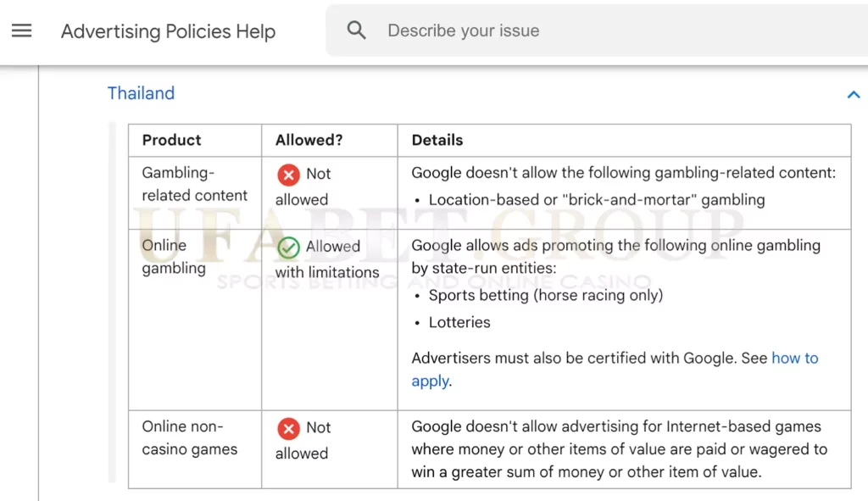Click the "Online non-casino games" product cell

pyautogui.click(x=189, y=437)
